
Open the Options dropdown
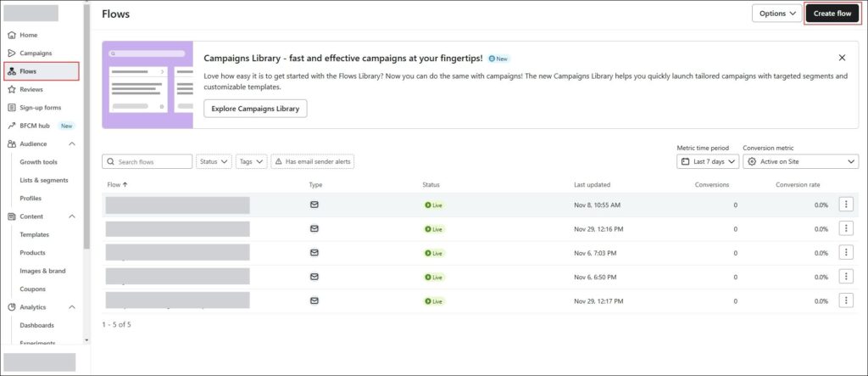[x=777, y=14]
